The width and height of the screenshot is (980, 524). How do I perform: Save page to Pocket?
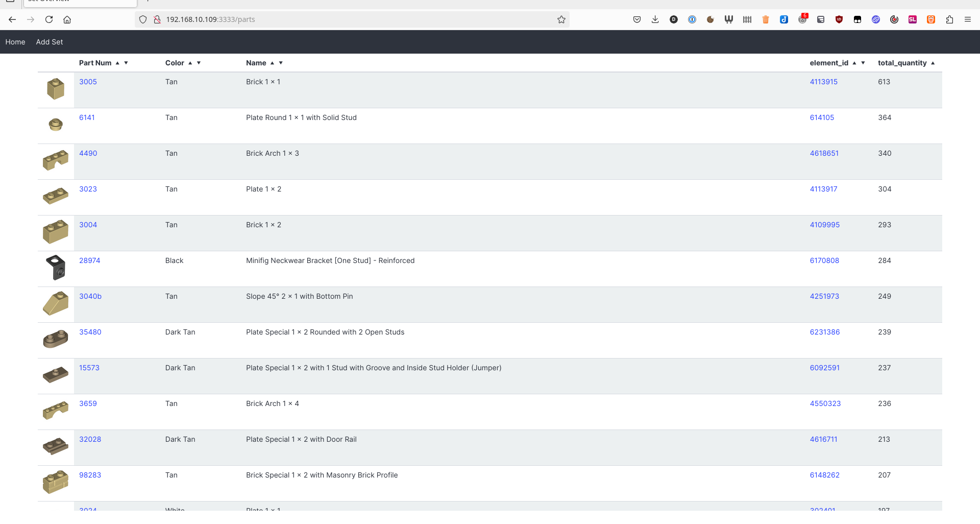(637, 19)
